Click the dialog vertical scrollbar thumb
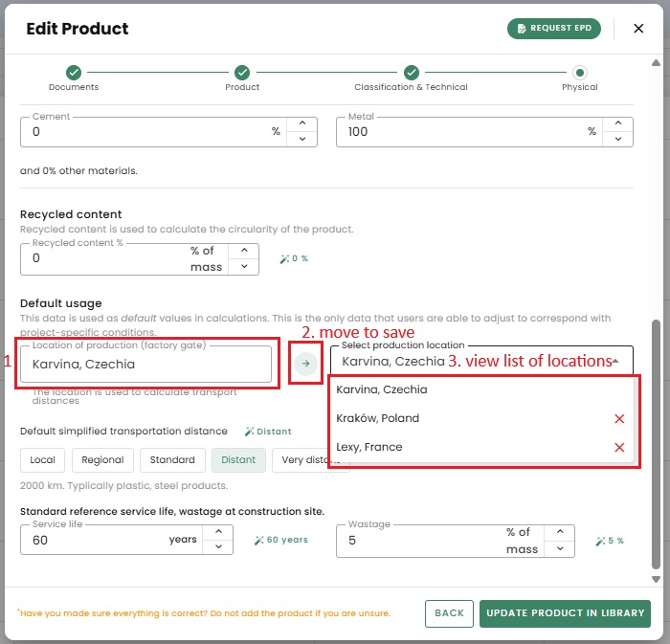This screenshot has width=670, height=644. (x=656, y=444)
